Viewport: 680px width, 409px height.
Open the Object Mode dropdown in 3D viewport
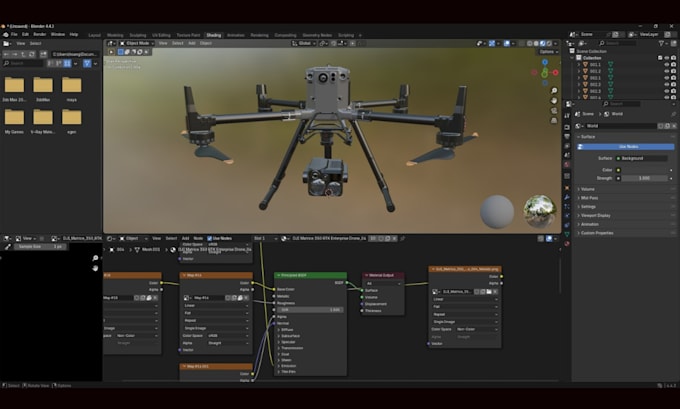136,43
